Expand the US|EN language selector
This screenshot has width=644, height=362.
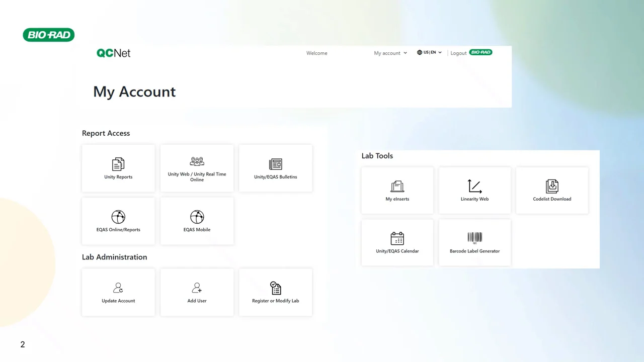click(x=429, y=52)
